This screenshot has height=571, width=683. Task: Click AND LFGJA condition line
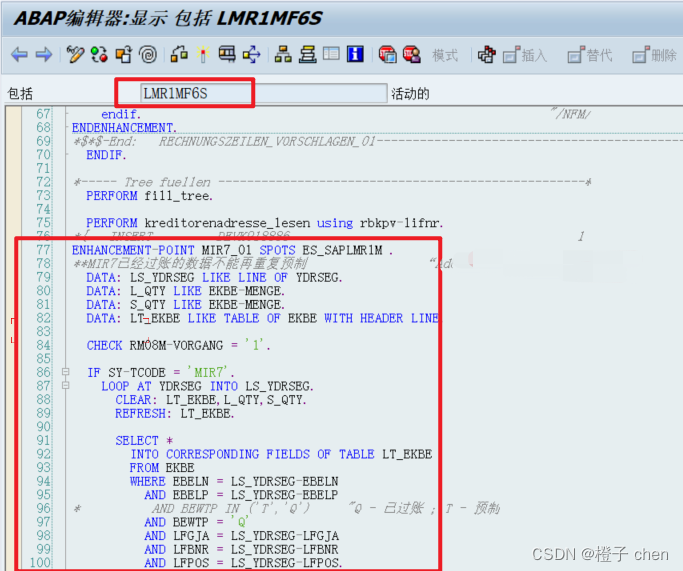241,535
